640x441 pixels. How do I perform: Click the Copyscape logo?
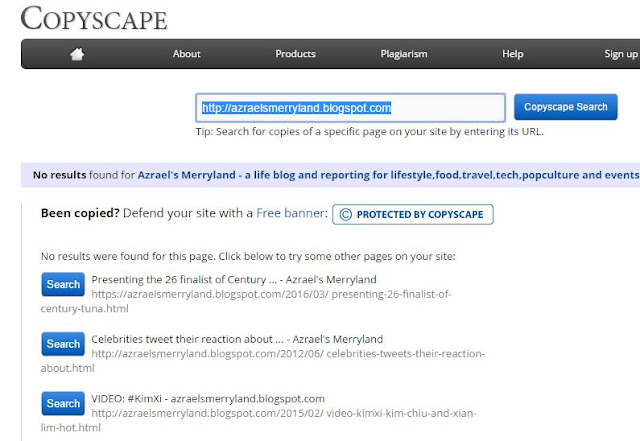point(94,18)
